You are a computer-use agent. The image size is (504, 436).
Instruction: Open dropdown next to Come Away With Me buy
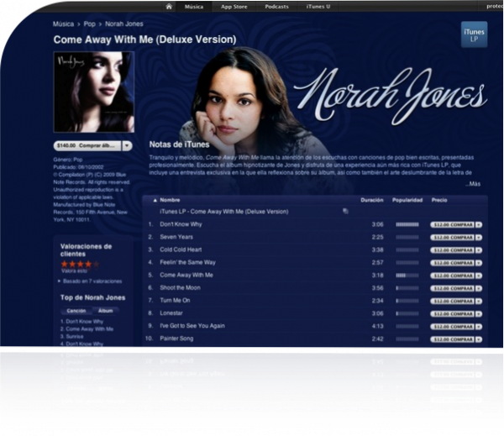click(x=479, y=276)
